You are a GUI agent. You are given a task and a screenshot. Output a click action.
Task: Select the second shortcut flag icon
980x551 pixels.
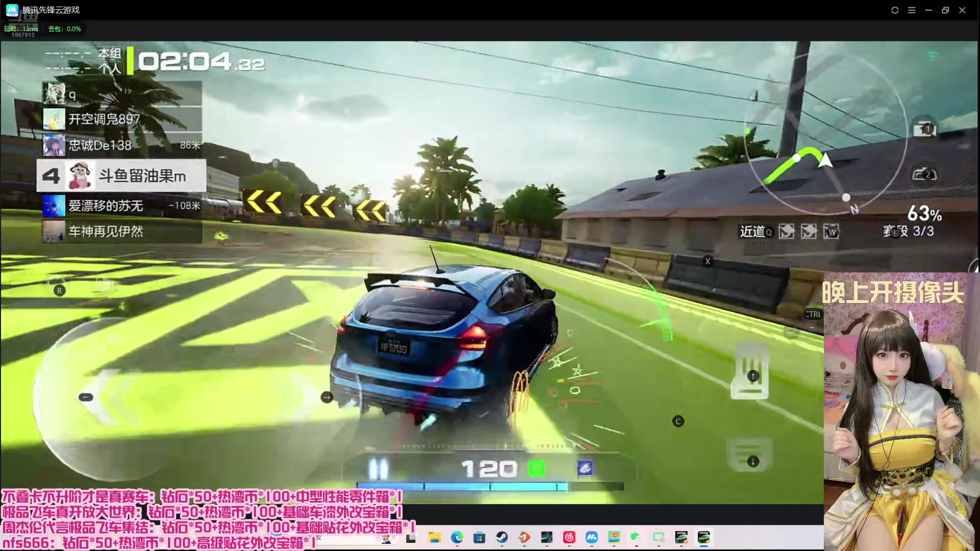(x=809, y=232)
